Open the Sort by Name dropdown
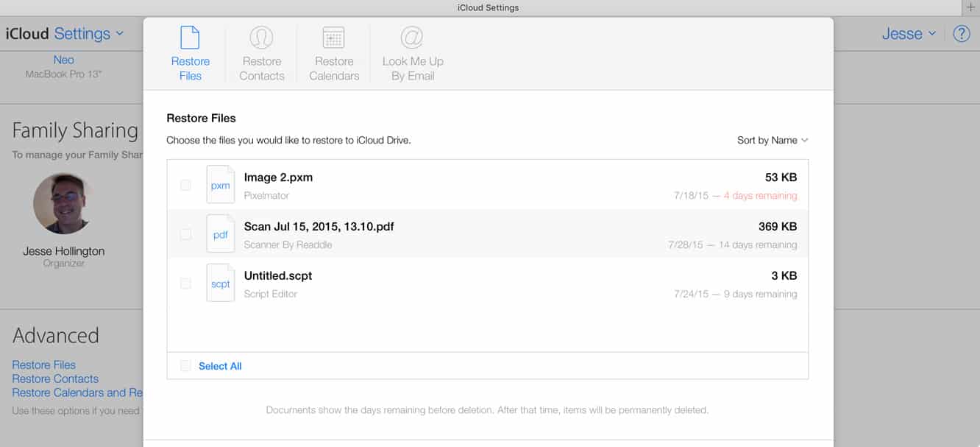This screenshot has width=980, height=447. [x=773, y=140]
